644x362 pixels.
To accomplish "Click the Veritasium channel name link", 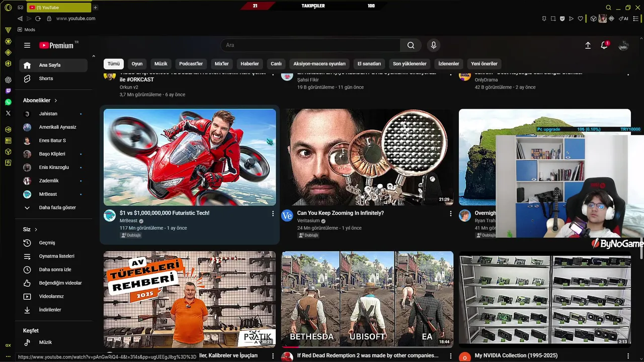I will 309,221.
